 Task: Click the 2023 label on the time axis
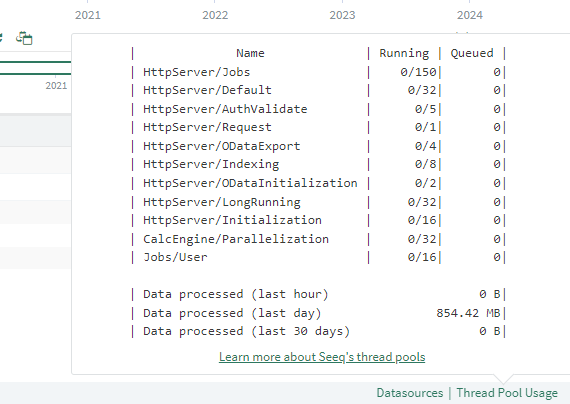pyautogui.click(x=342, y=15)
